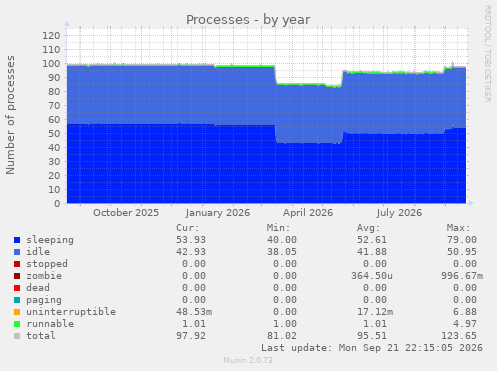Click the 'uninterruptible' legend label

pyautogui.click(x=71, y=312)
